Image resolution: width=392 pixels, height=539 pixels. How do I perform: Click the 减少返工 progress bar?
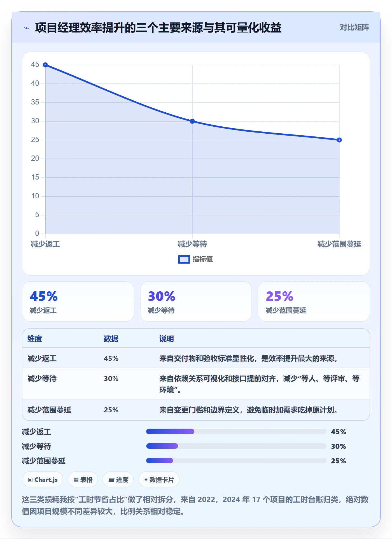click(x=236, y=431)
